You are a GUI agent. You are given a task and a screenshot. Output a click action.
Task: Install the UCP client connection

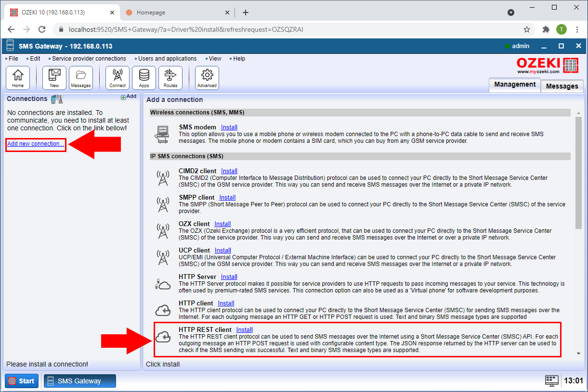click(223, 250)
